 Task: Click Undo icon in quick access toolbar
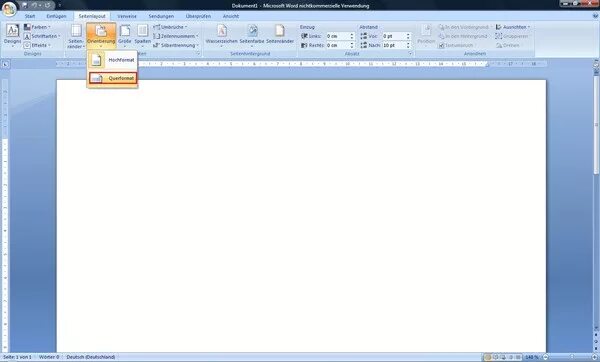tap(34, 5)
